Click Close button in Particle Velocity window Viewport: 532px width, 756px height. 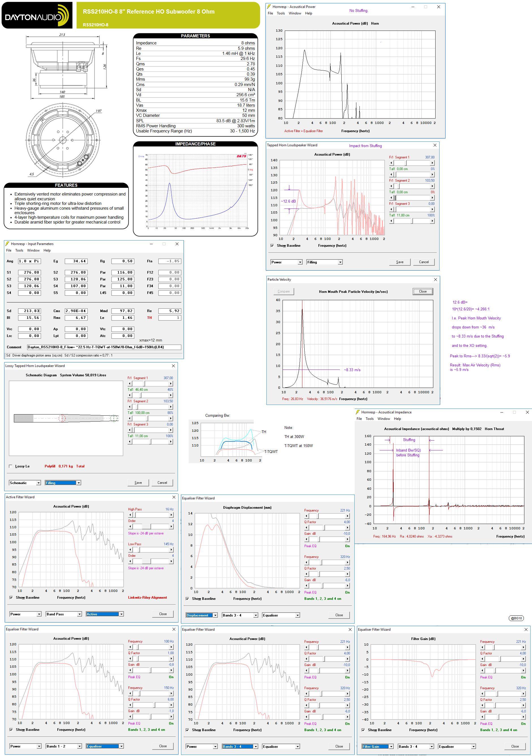click(x=423, y=291)
